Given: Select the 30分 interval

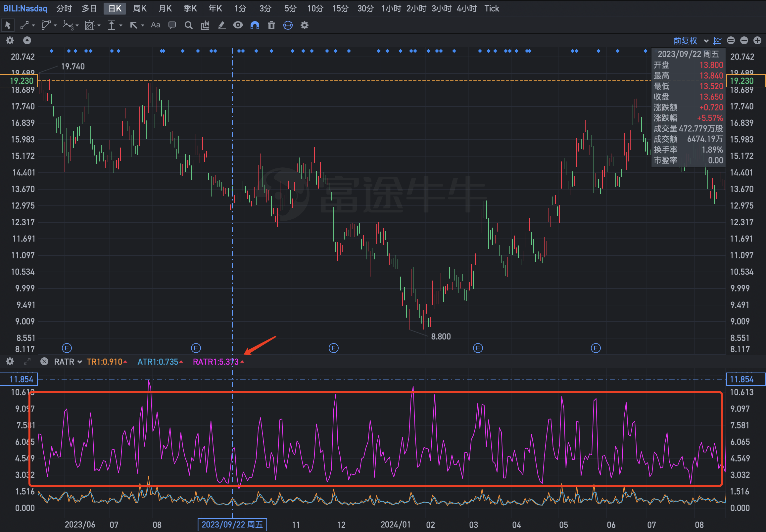Looking at the screenshot, I should (365, 8).
